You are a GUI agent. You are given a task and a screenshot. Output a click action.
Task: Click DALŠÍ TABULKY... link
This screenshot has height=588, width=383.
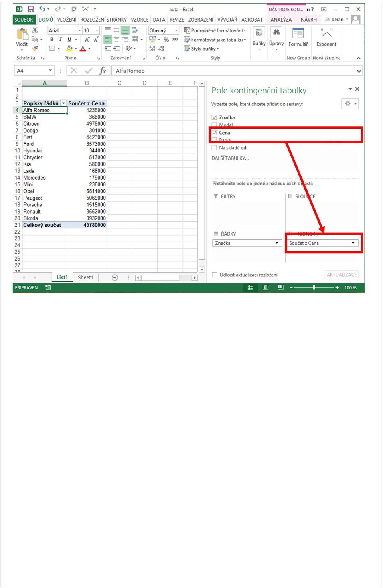click(230, 158)
